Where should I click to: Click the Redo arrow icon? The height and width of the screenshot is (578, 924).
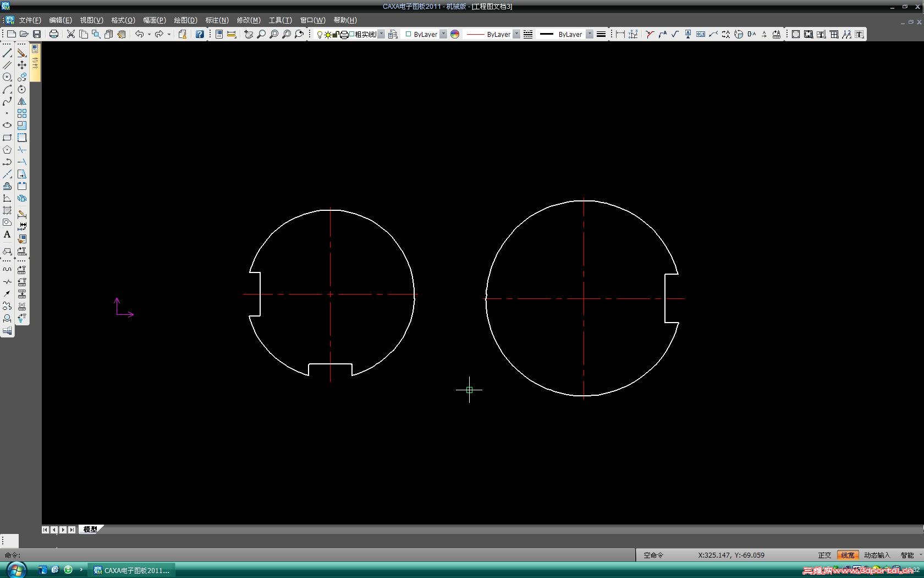pos(159,34)
